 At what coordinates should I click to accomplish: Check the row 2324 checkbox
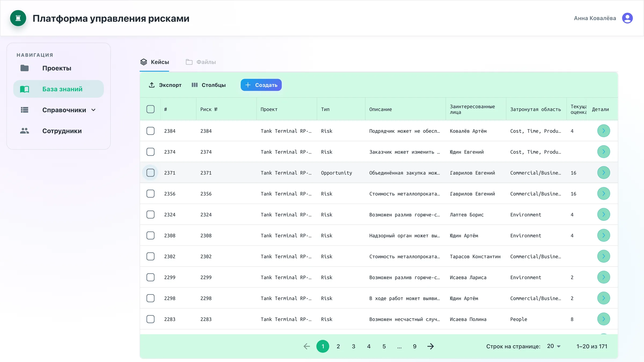[x=151, y=215]
